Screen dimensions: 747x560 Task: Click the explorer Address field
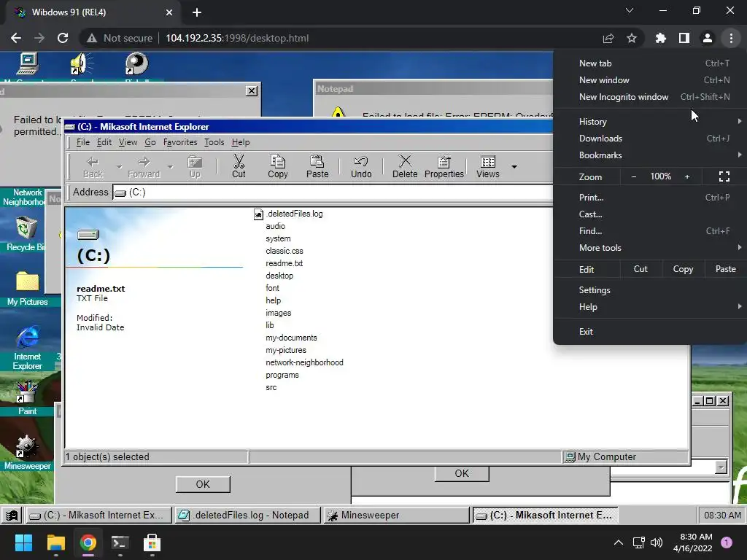point(333,192)
